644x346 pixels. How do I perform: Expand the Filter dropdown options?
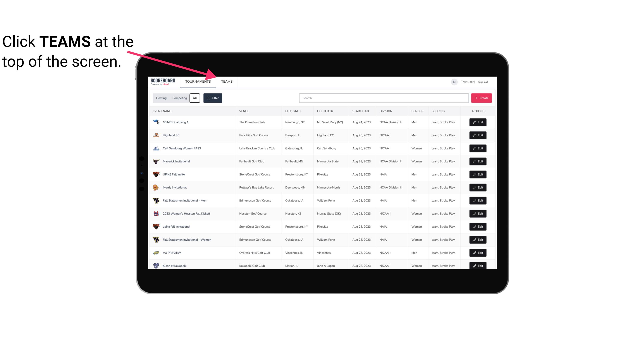(212, 98)
